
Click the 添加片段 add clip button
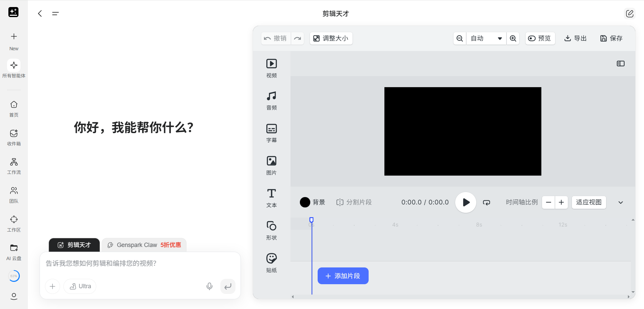click(x=343, y=276)
